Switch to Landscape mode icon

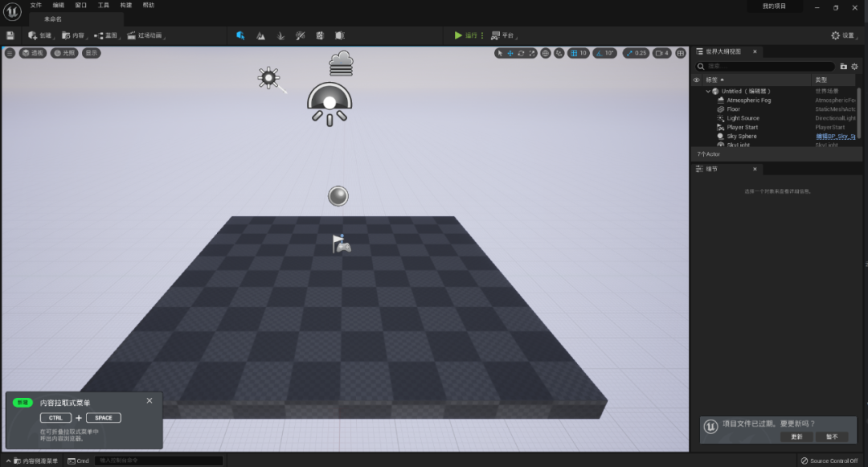(x=260, y=35)
